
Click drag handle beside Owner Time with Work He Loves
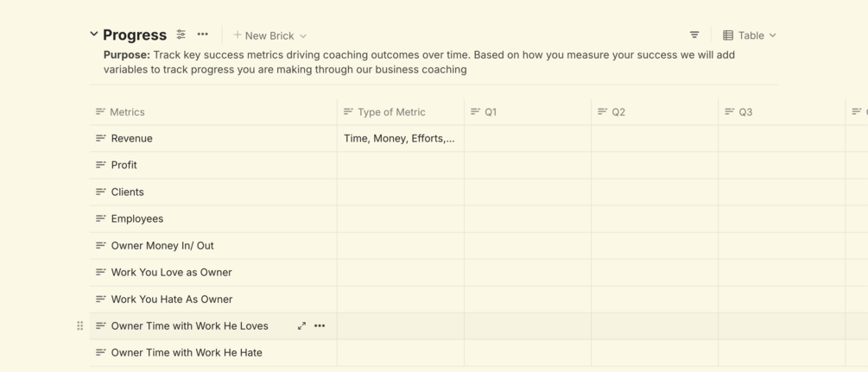pyautogui.click(x=80, y=326)
